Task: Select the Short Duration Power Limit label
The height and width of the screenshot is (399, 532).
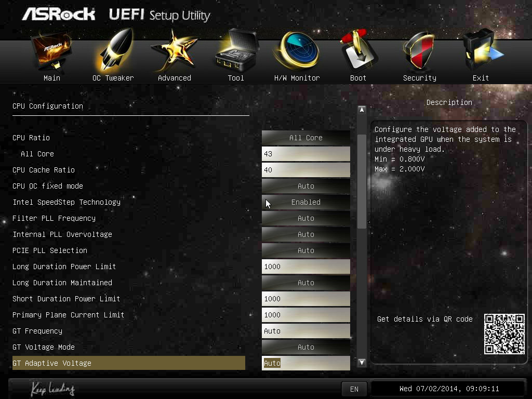Action: tap(66, 299)
